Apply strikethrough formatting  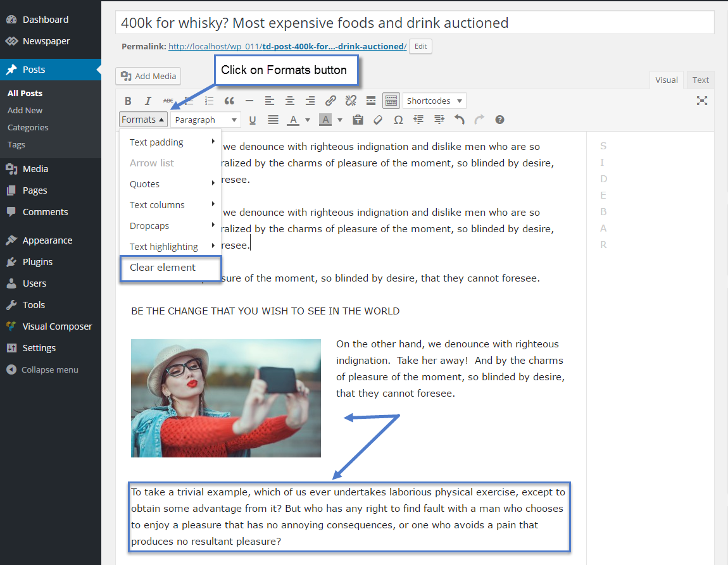(x=168, y=101)
